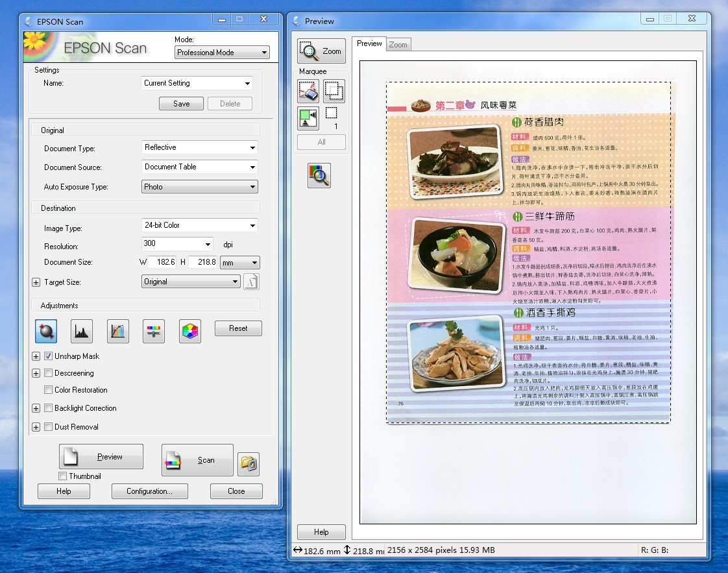Click the Copy Marquee icon

pos(334,91)
